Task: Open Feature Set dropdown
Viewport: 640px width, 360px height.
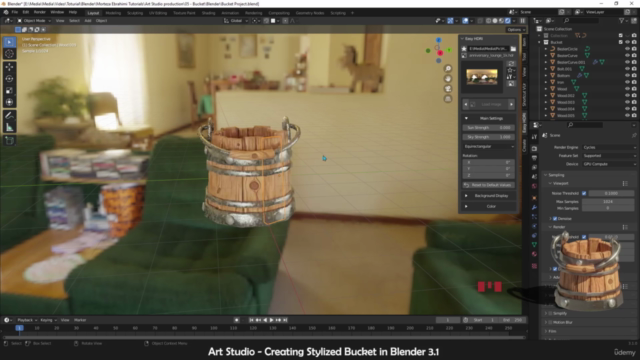Action: (x=609, y=156)
